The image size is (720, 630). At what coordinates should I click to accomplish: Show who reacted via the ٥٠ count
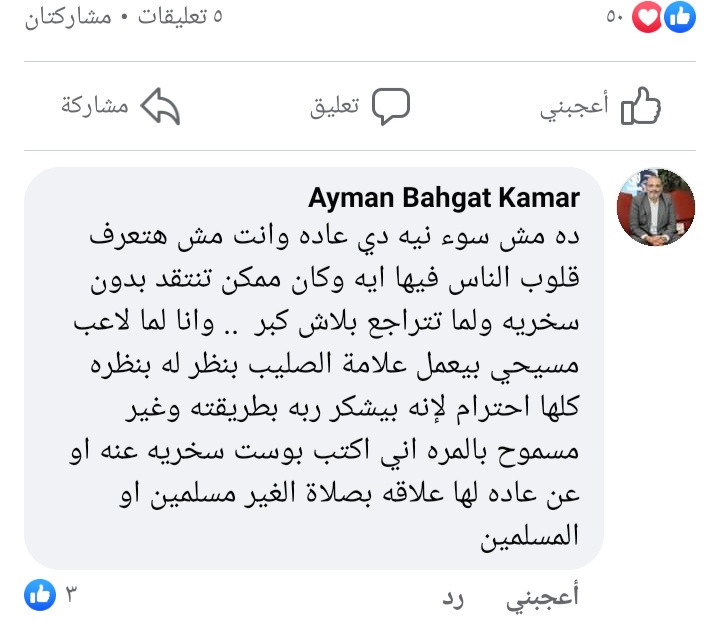coord(614,17)
